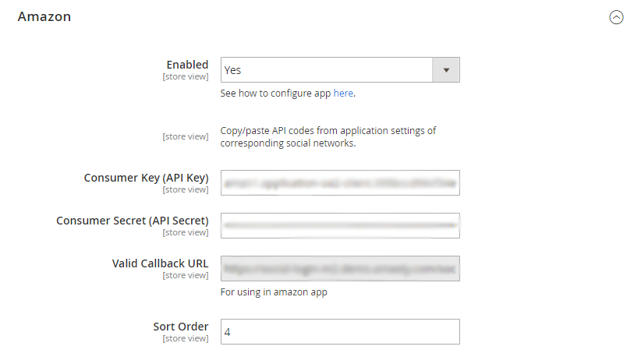The height and width of the screenshot is (364, 641).
Task: Click the 'Copy/paste API codes' instruction text
Action: [x=328, y=137]
